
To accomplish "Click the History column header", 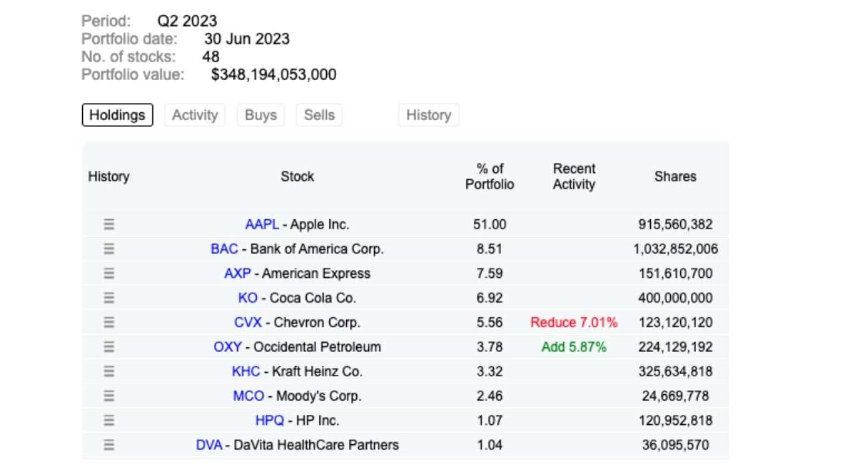I will point(108,176).
